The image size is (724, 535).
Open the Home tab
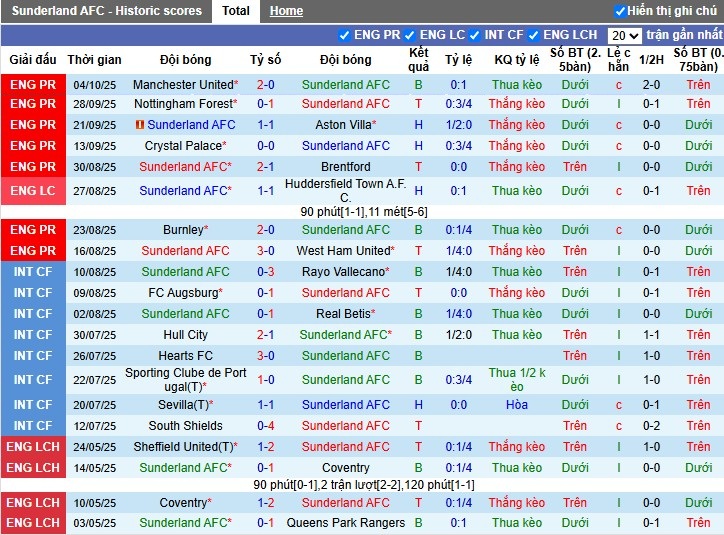point(286,11)
